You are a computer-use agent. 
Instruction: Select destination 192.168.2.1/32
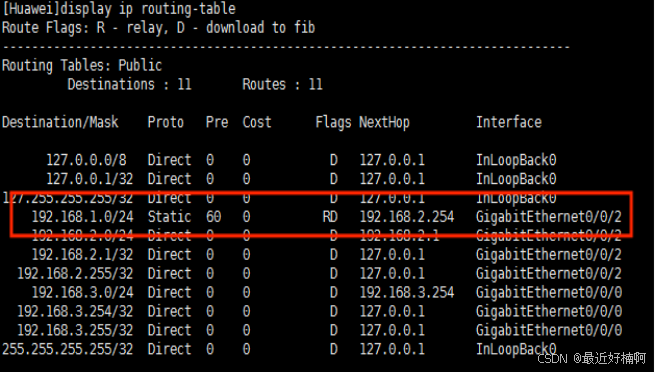click(83, 254)
